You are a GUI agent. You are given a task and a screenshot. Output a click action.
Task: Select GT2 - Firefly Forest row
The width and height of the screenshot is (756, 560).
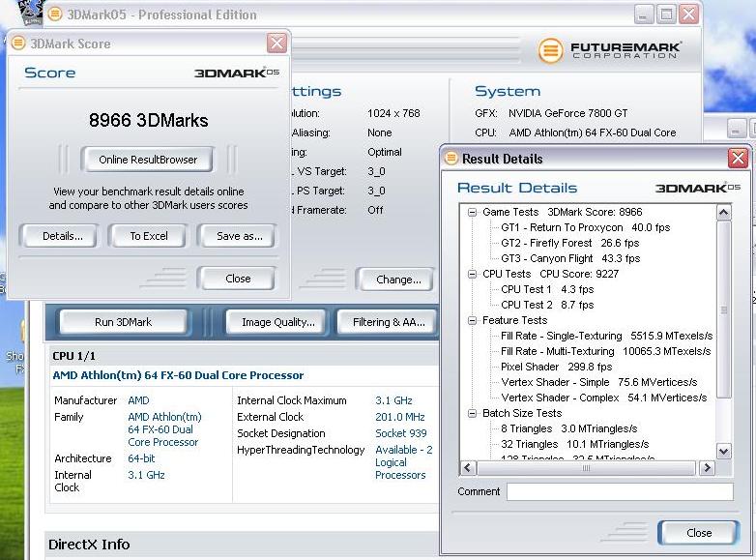coord(569,243)
